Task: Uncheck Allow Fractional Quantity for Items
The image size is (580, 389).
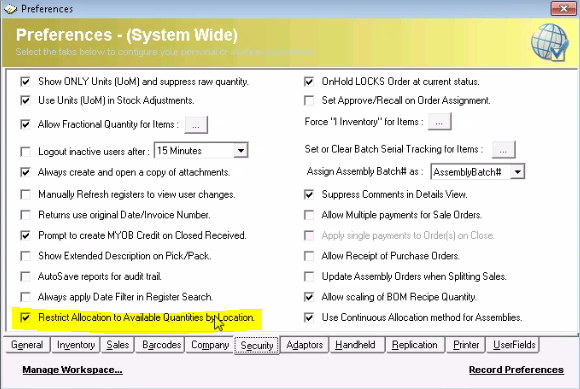Action: point(26,124)
